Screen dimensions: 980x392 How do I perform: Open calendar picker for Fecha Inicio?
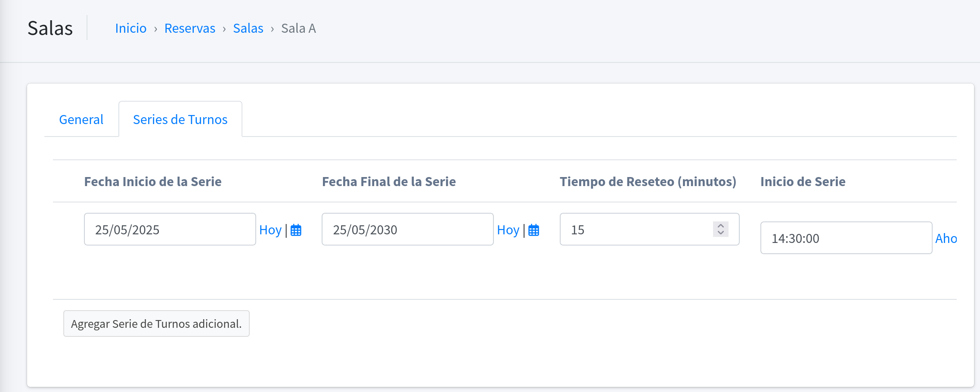[x=296, y=230]
